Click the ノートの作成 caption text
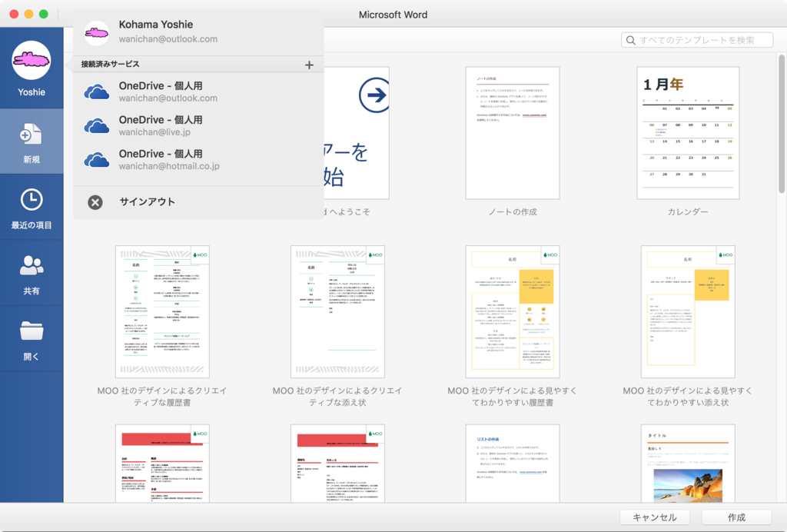Viewport: 787px width, 532px height. pyautogui.click(x=513, y=211)
